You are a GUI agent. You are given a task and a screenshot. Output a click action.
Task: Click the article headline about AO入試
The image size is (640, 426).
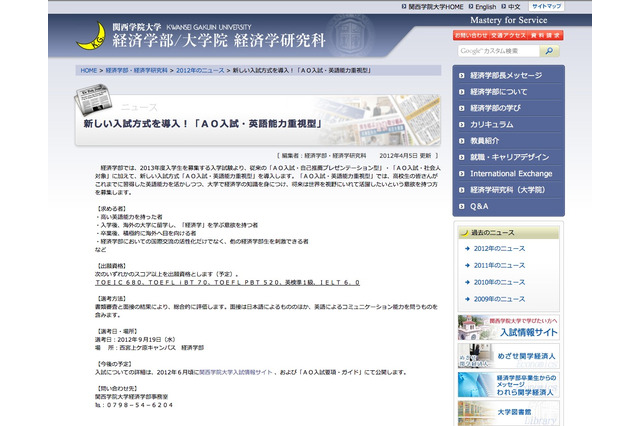203,124
